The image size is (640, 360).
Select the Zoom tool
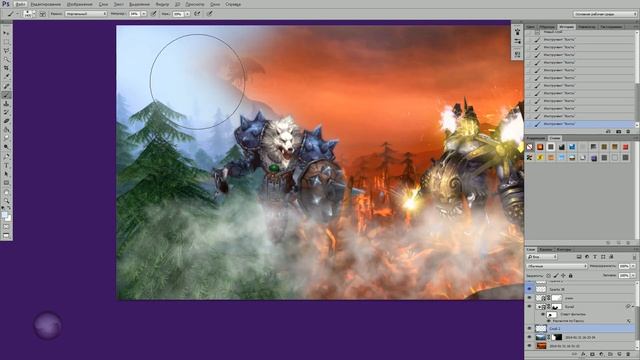(6, 200)
